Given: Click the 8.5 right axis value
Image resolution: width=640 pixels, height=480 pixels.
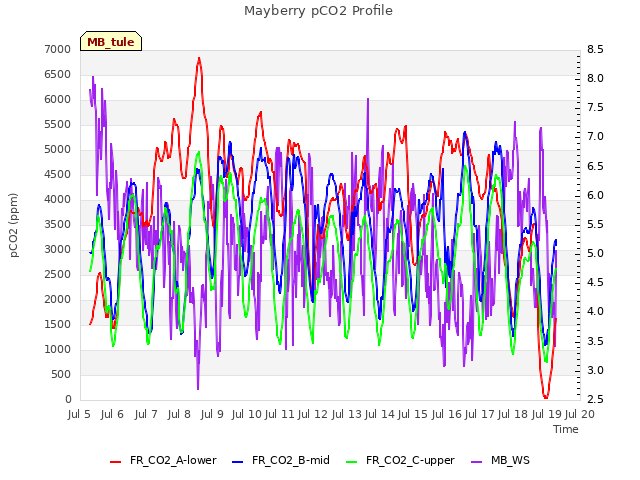Looking at the screenshot, I should pos(595,49).
